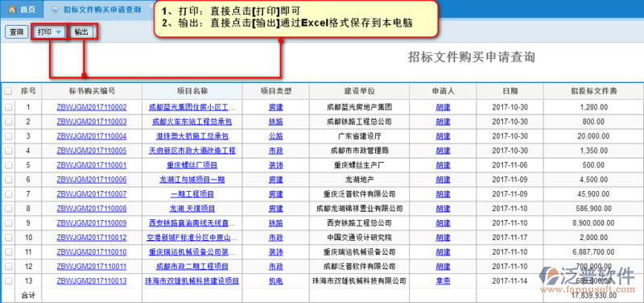This screenshot has height=303, width=644.
Task: Toggle the select-all header checkbox
Action: coord(8,91)
